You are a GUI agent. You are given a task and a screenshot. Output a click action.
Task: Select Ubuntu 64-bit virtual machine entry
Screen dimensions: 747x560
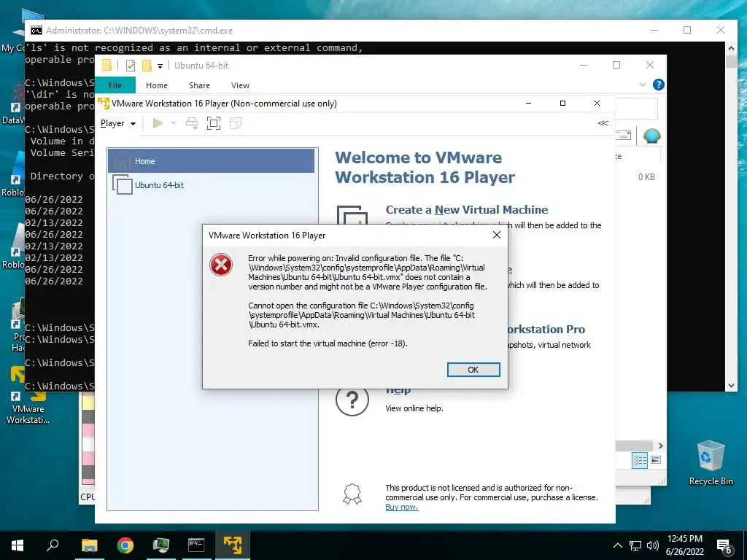(211, 184)
